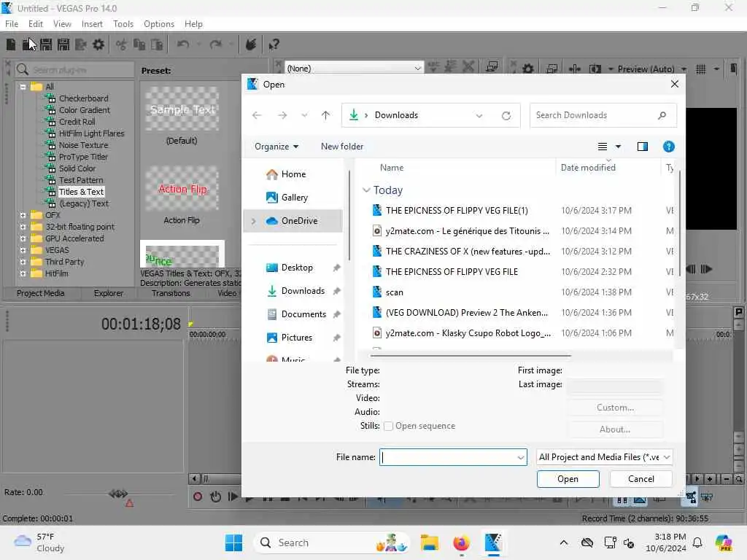Click Copy icon in VEGAS toolbar
Image resolution: width=747 pixels, height=560 pixels.
click(x=139, y=44)
